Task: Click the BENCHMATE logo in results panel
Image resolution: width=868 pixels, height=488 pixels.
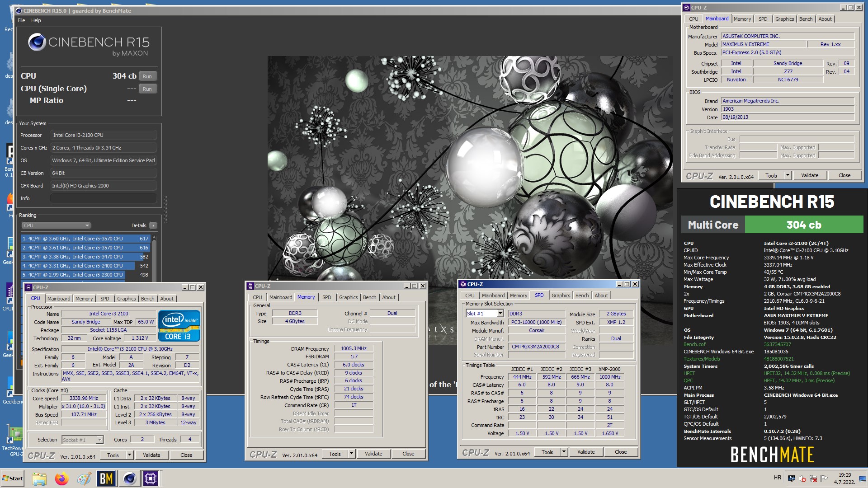Action: [x=772, y=455]
